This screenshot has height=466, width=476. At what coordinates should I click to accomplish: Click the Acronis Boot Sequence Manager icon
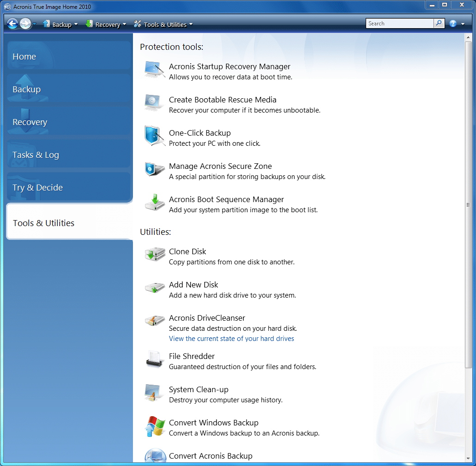155,203
